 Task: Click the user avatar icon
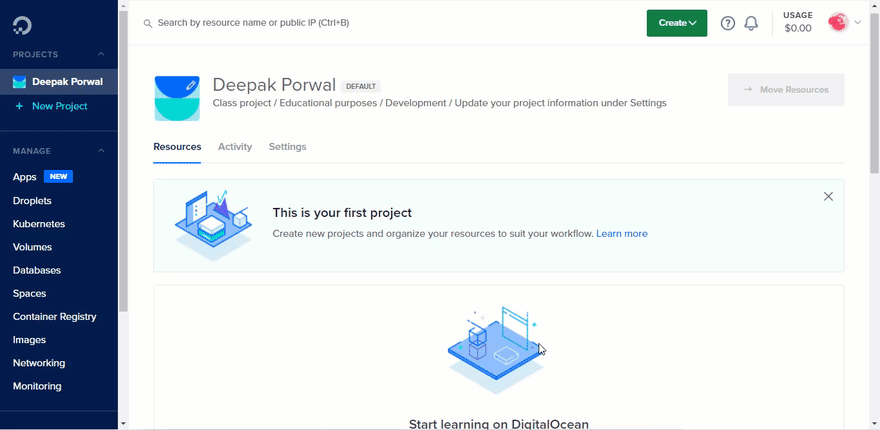tap(838, 22)
